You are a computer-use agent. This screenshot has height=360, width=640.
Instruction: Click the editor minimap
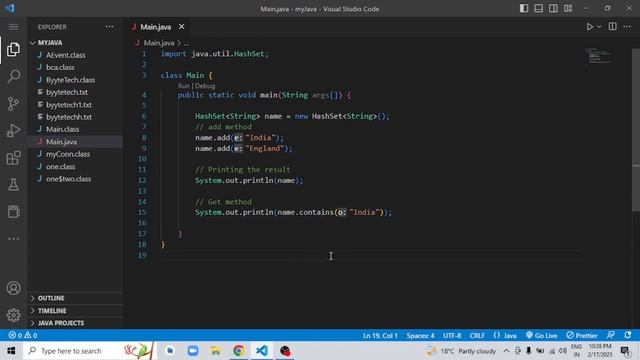pos(599,56)
